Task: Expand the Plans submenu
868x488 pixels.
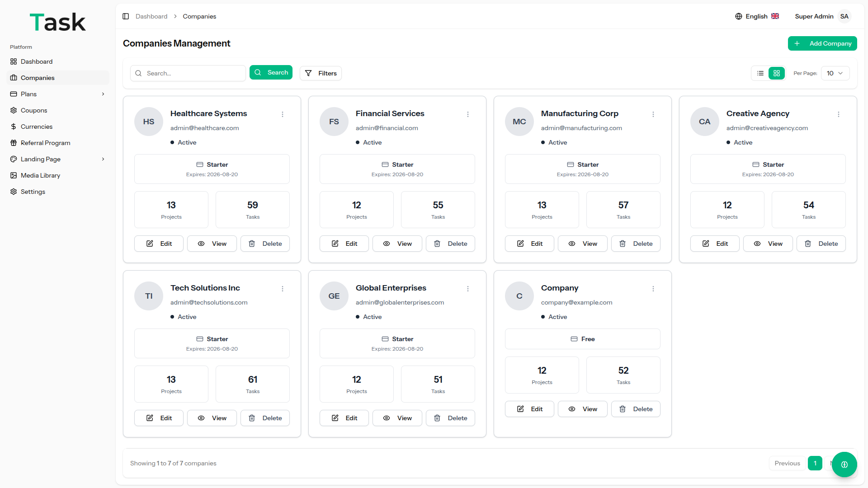Action: (103, 94)
